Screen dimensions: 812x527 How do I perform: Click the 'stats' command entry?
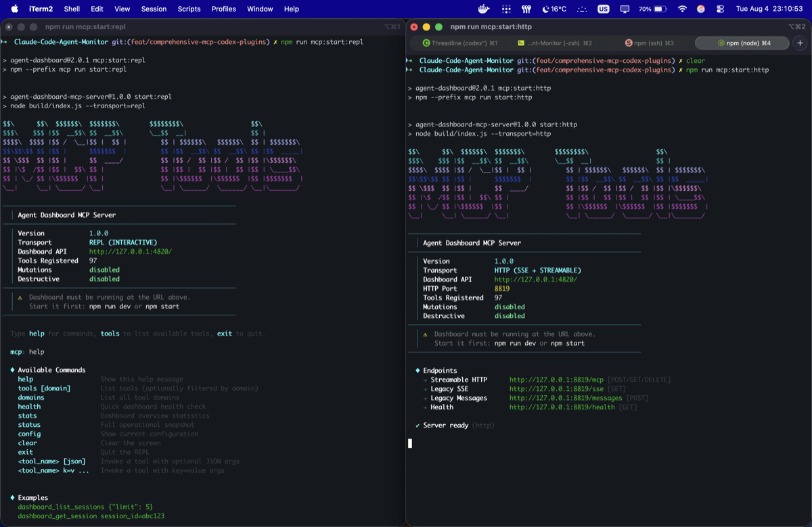[27, 416]
